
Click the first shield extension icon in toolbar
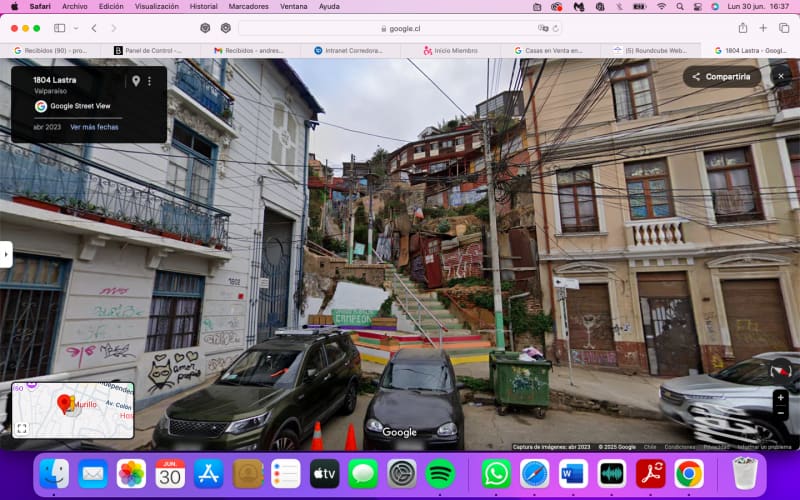pyautogui.click(x=205, y=28)
